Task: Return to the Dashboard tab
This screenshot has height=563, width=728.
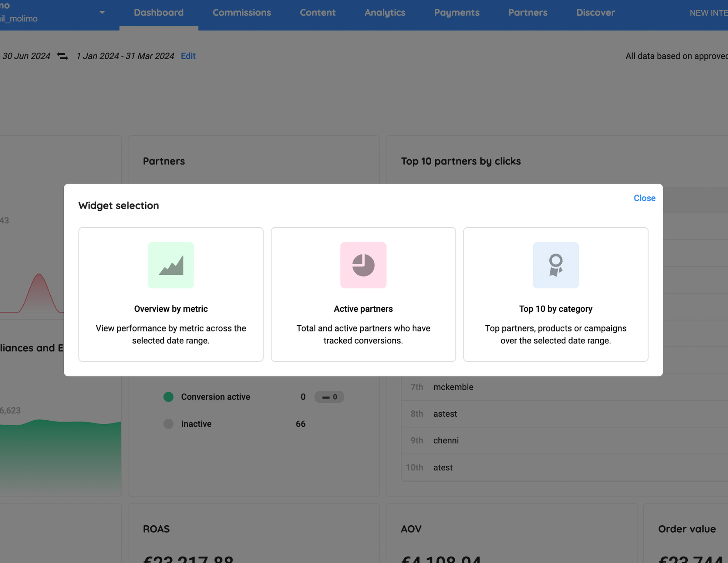Action: [x=159, y=12]
